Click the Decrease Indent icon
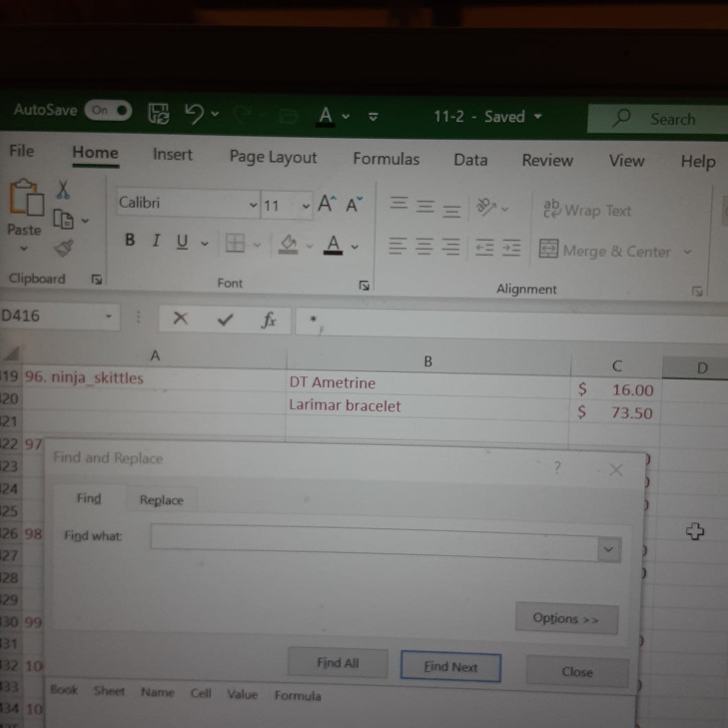 [485, 247]
